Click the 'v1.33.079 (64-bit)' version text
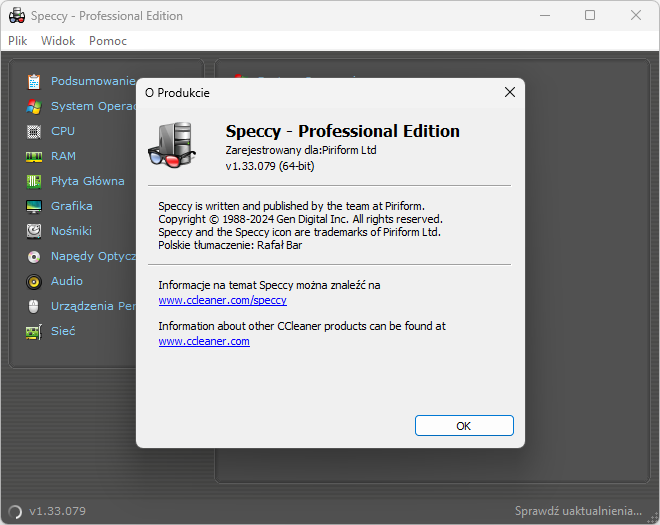Viewport: 660px width, 525px height. [270, 166]
